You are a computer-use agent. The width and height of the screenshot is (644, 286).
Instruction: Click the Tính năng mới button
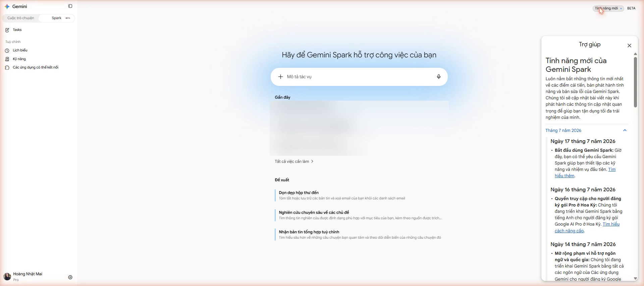[x=608, y=8]
